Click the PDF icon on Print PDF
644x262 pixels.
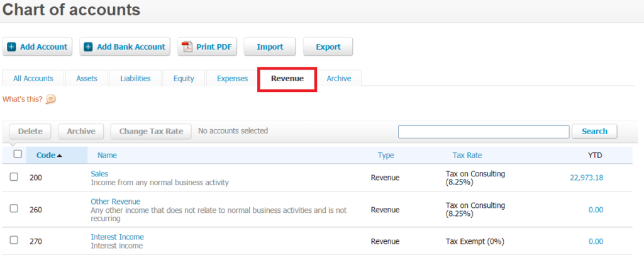(187, 47)
